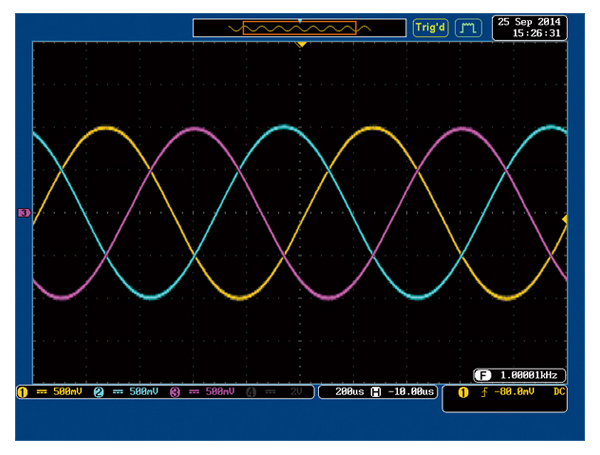
Task: Click the DC trigger coupling label
Action: click(559, 391)
